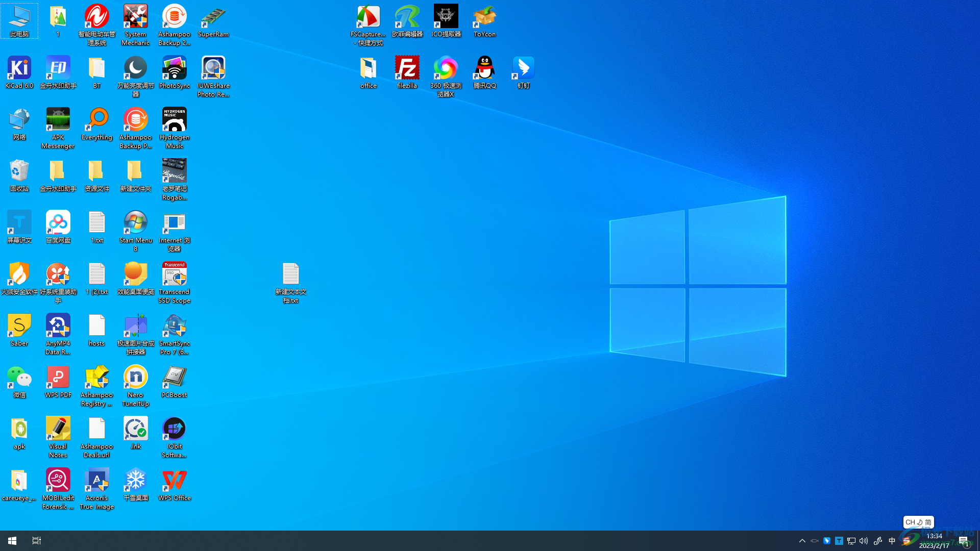Viewport: 980px width, 551px height.
Task: Click the 金舟水印助手 shortcut with ED logo
Action: [x=58, y=72]
